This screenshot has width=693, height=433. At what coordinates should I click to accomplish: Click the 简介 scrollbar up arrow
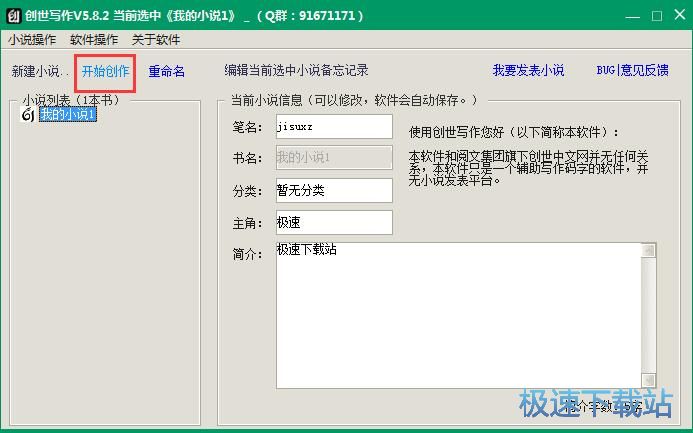[x=648, y=251]
